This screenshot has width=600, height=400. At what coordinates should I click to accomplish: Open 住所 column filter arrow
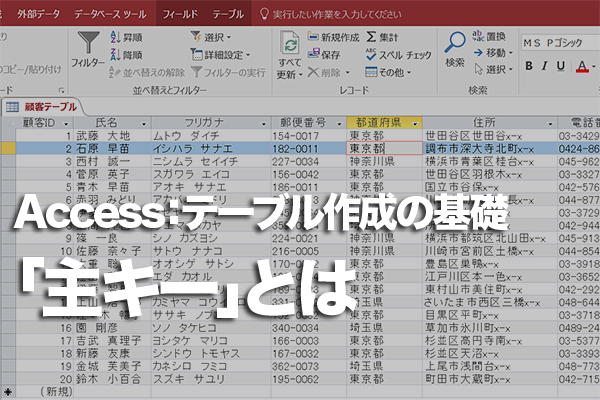(550, 124)
